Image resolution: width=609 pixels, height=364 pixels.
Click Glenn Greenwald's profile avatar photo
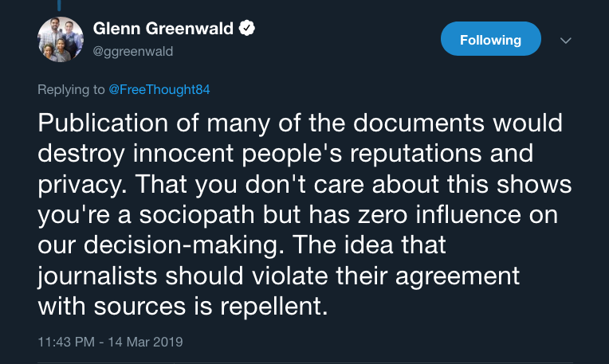pyautogui.click(x=61, y=39)
